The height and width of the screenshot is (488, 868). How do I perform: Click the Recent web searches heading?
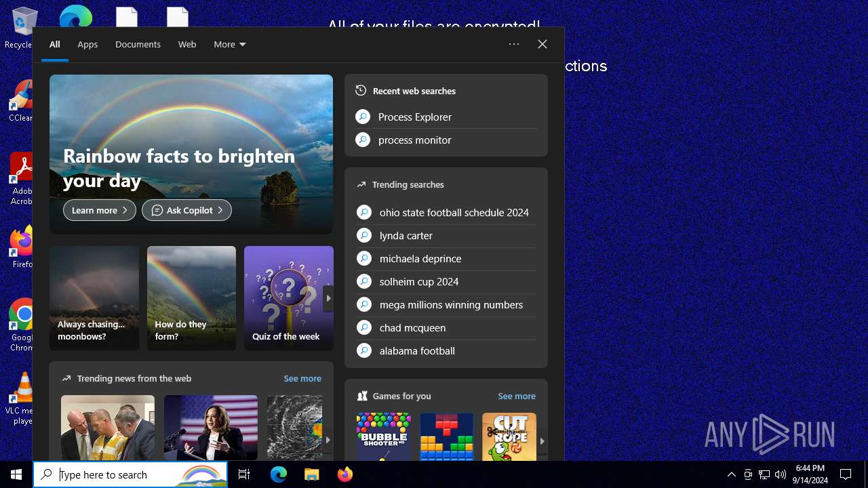pos(414,91)
